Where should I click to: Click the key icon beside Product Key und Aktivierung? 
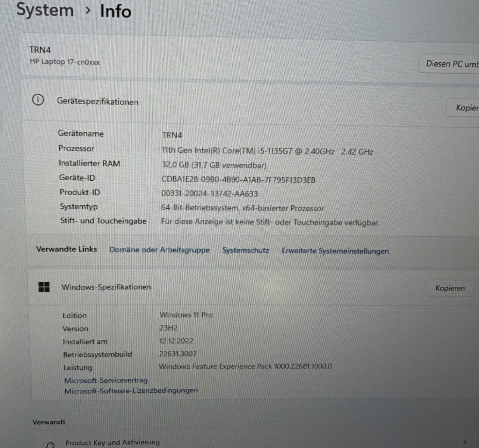click(x=50, y=444)
